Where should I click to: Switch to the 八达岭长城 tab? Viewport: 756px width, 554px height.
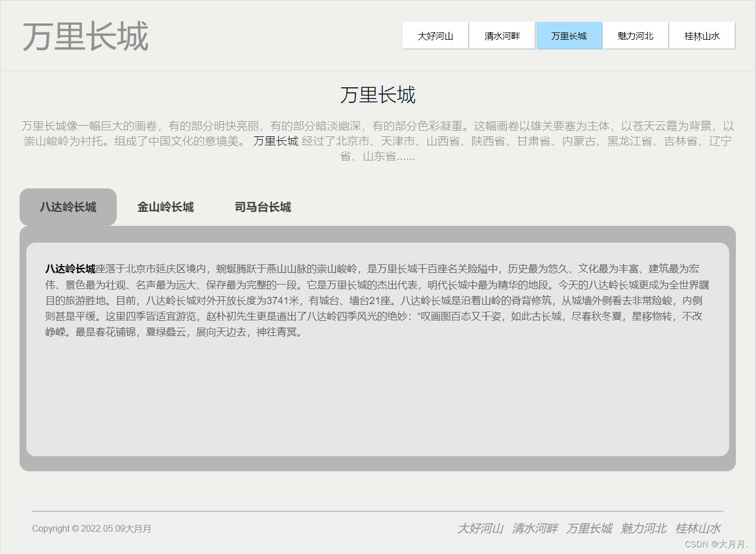coord(68,207)
